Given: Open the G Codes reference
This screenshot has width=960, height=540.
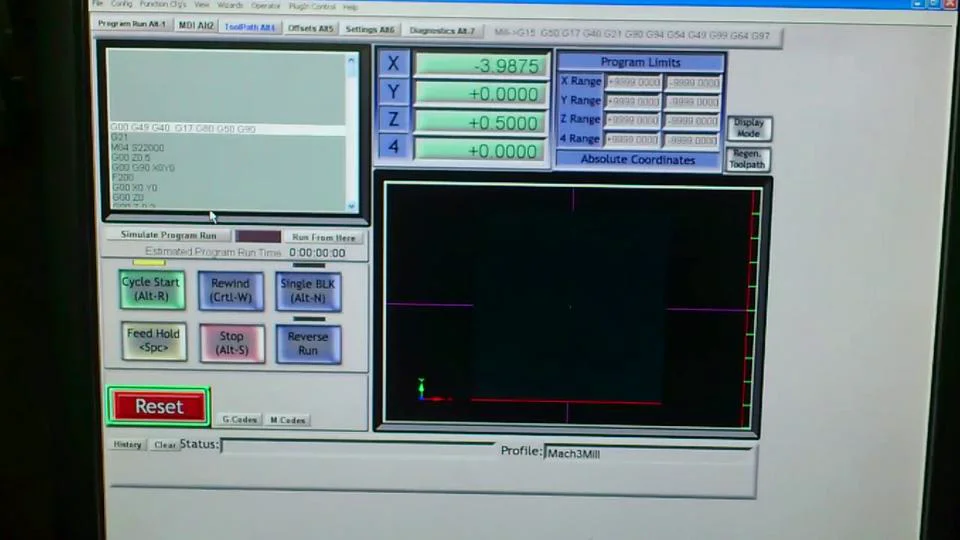Looking at the screenshot, I should pyautogui.click(x=239, y=419).
